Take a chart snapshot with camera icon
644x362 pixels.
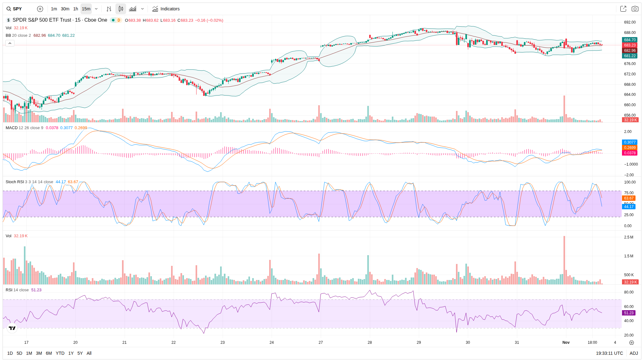coord(635,9)
